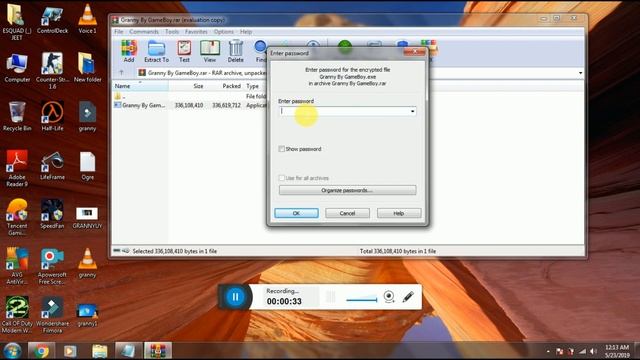Expand the WinRAR address bar dropdown arrow

(580, 73)
